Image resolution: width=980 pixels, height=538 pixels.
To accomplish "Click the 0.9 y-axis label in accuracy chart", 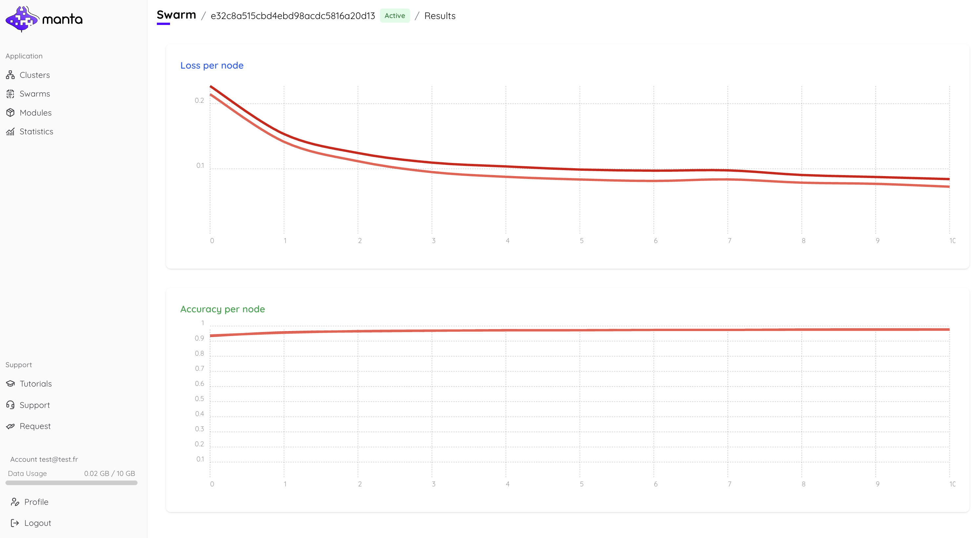I will click(x=199, y=338).
